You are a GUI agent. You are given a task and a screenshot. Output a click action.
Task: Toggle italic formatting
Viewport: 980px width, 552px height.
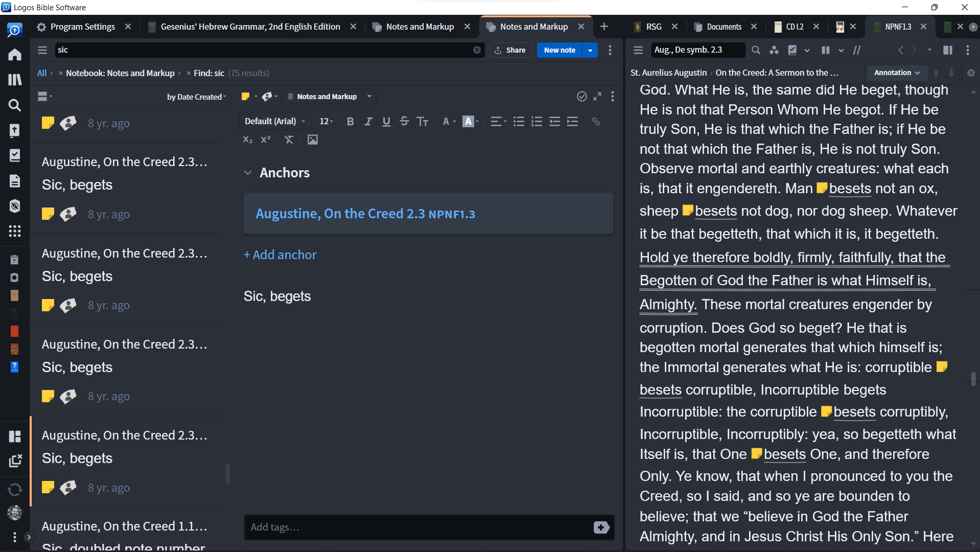click(x=368, y=121)
